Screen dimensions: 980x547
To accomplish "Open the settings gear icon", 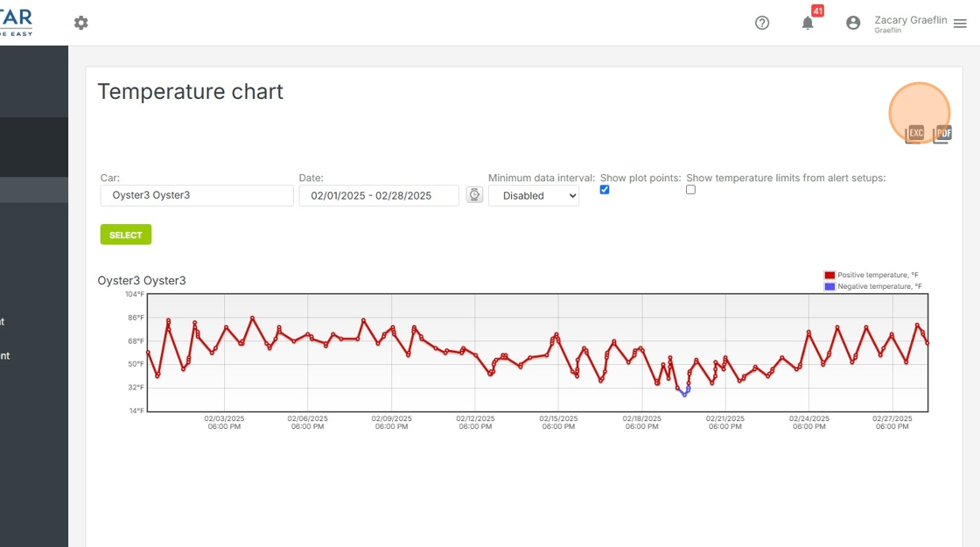I will 81,23.
